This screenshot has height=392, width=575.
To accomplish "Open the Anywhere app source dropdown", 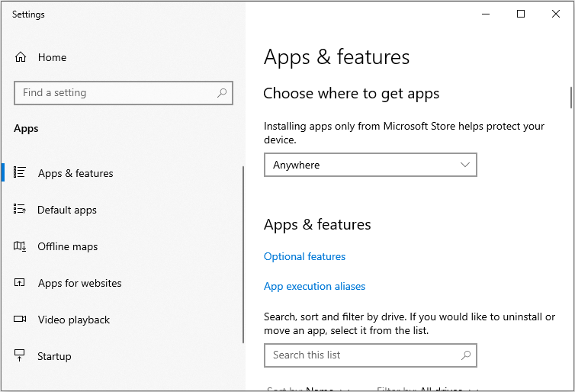I will click(x=370, y=165).
